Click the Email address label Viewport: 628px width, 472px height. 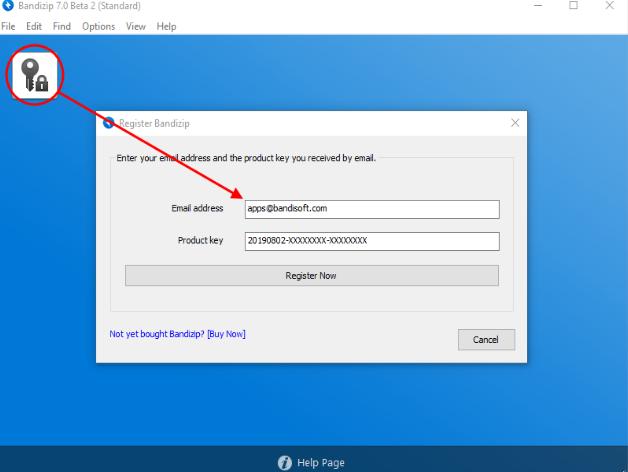tap(197, 208)
